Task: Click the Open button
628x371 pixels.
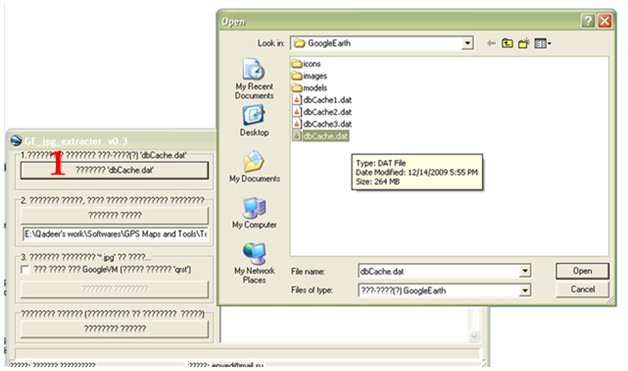Action: click(x=582, y=271)
